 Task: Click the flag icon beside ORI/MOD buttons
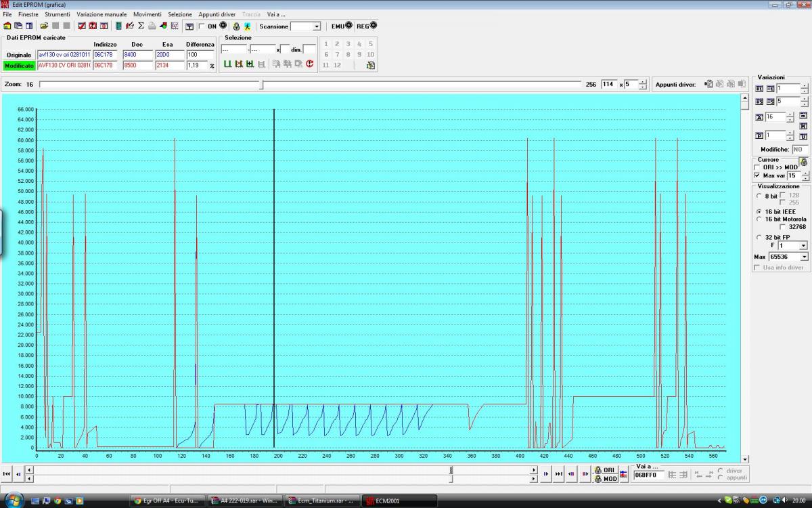[x=623, y=473]
